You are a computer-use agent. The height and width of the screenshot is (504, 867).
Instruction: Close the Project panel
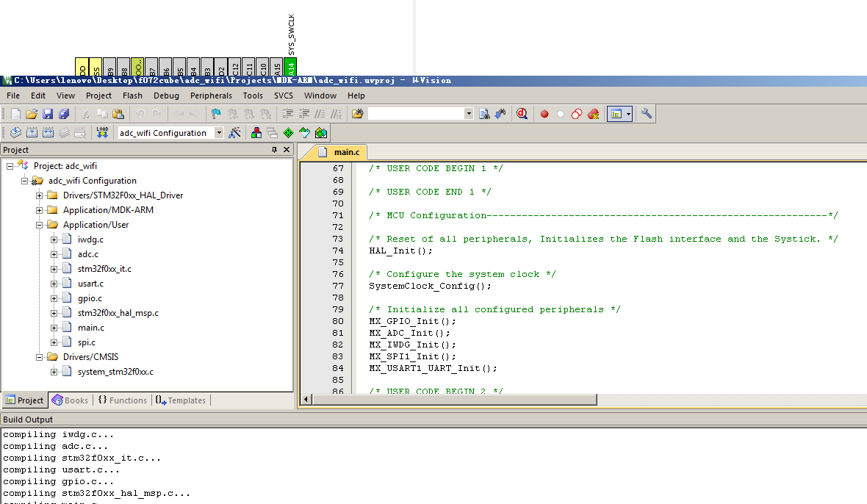point(287,150)
